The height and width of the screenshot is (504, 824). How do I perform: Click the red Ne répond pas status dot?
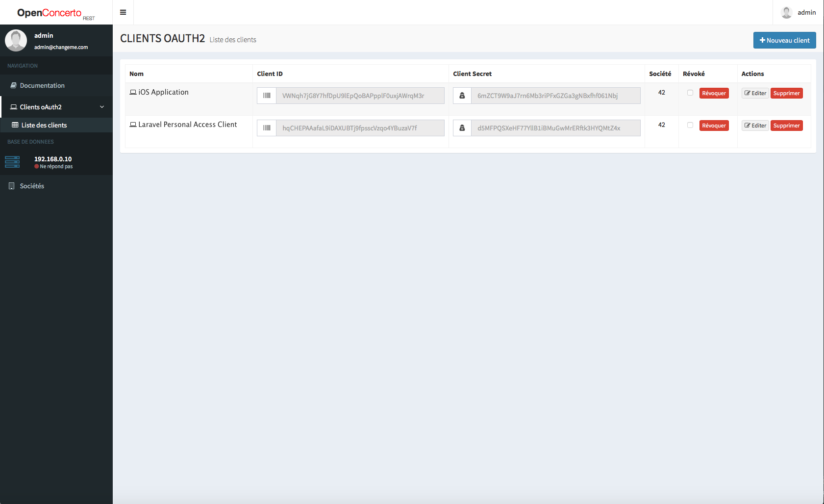click(x=37, y=167)
